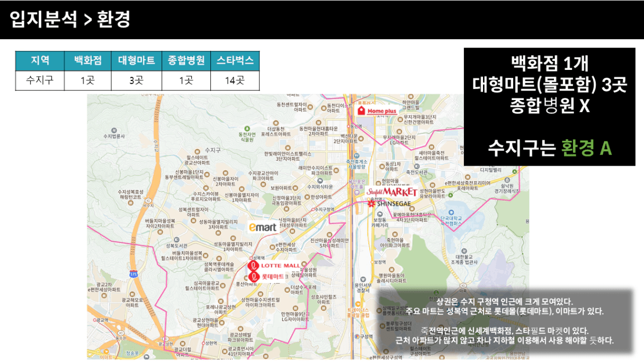This screenshot has width=644, height=362.
Task: Select the note line starting '근처 아파트가 많지 않고'
Action: [504, 341]
